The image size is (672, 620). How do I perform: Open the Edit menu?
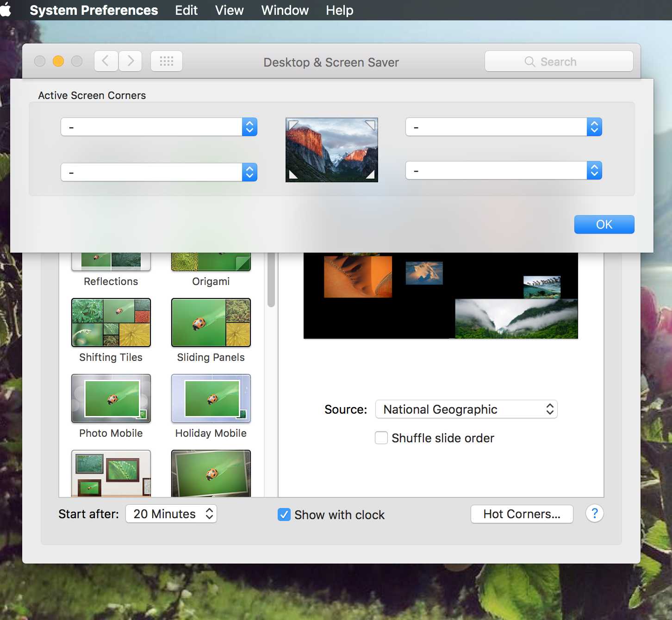[186, 10]
